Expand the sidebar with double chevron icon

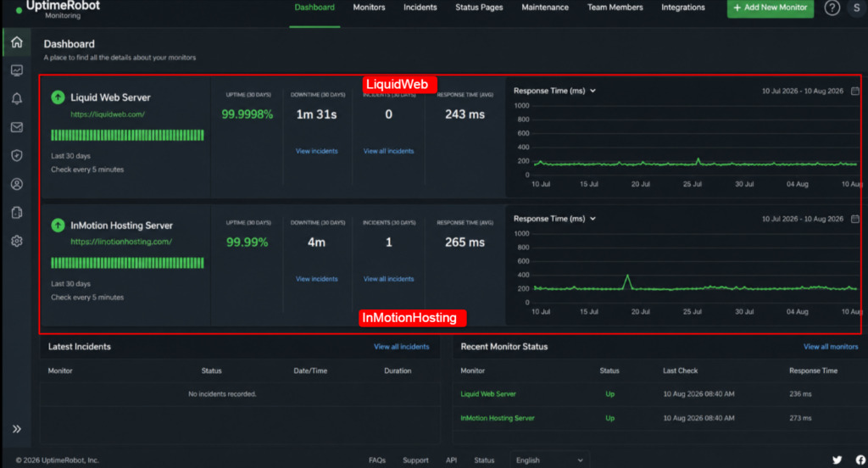click(x=17, y=429)
